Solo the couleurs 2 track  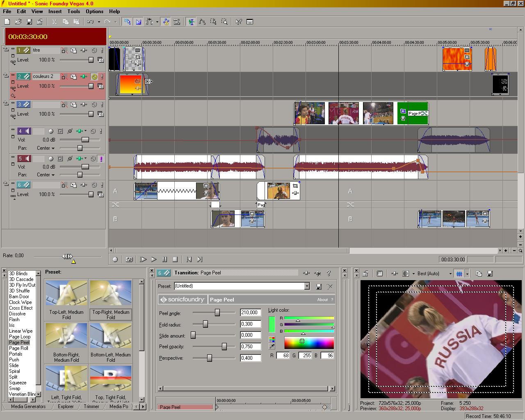pyautogui.click(x=101, y=77)
